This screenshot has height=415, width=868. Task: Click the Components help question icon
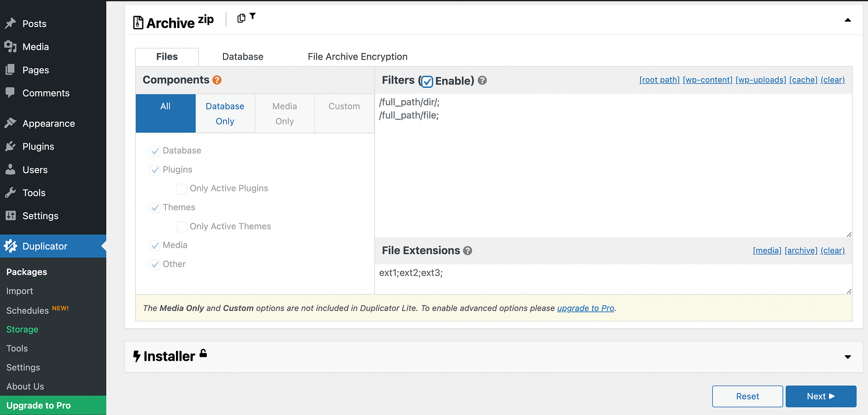point(217,80)
